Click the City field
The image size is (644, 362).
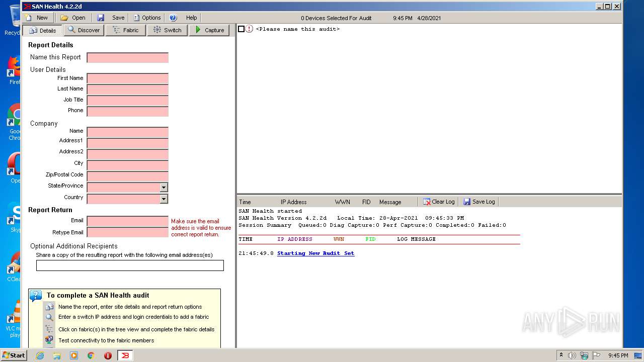click(x=128, y=165)
